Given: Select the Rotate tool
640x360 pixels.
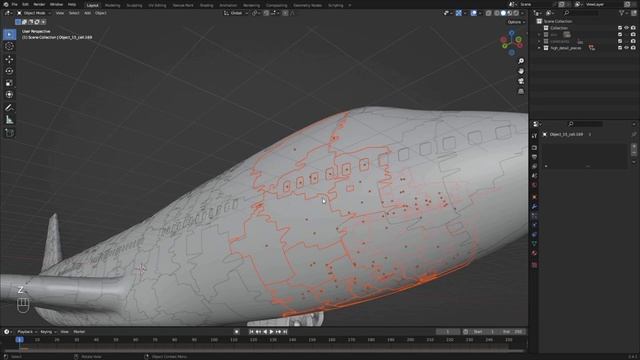Looking at the screenshot, I should pos(9,71).
